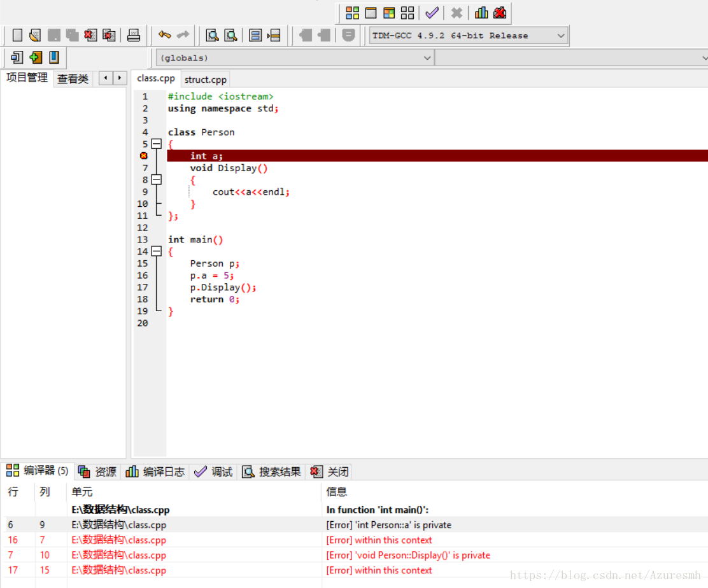Click the 单元 column header
Image resolution: width=708 pixels, height=588 pixels.
coord(194,491)
